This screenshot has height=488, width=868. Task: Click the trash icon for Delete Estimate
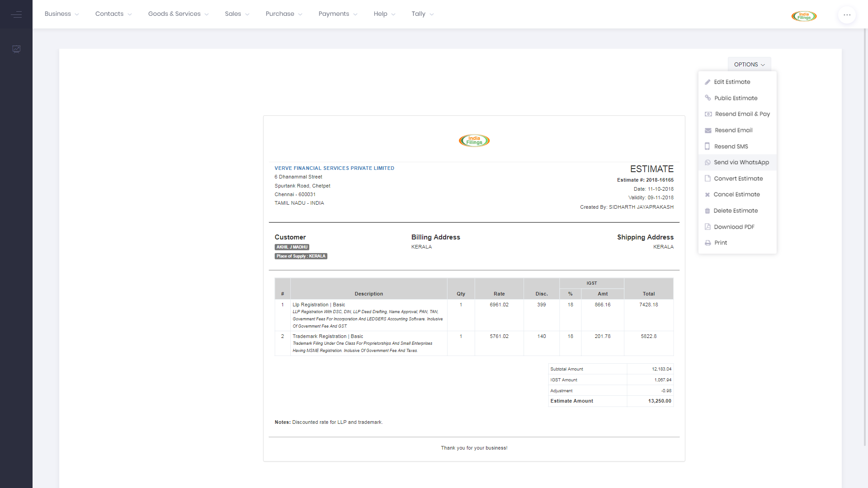tap(708, 211)
